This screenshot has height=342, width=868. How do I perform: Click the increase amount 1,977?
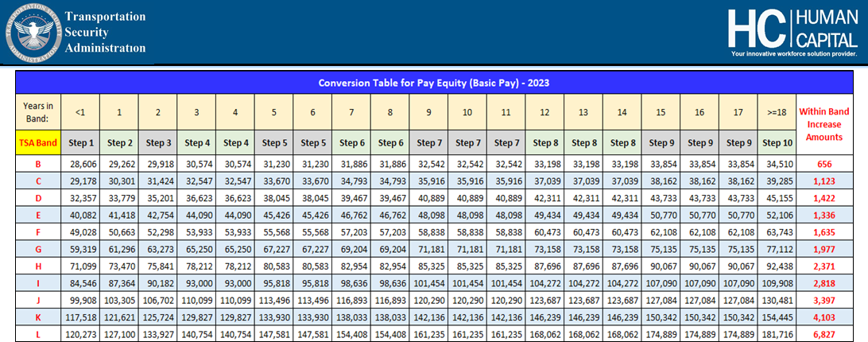(x=824, y=249)
